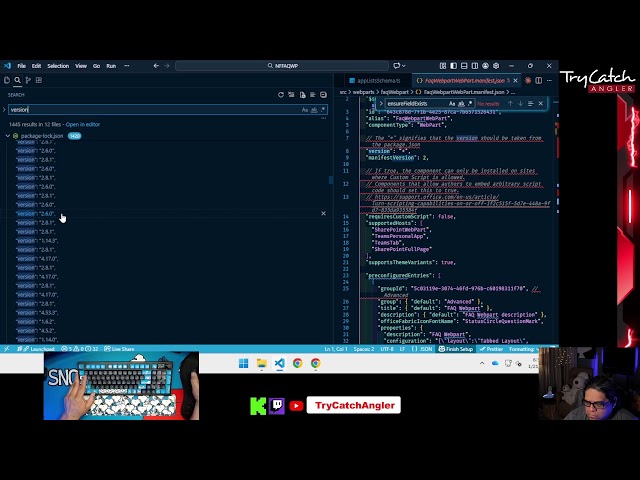This screenshot has height=480, width=640.
Task: Open the Source Control view icon
Action: point(28,80)
